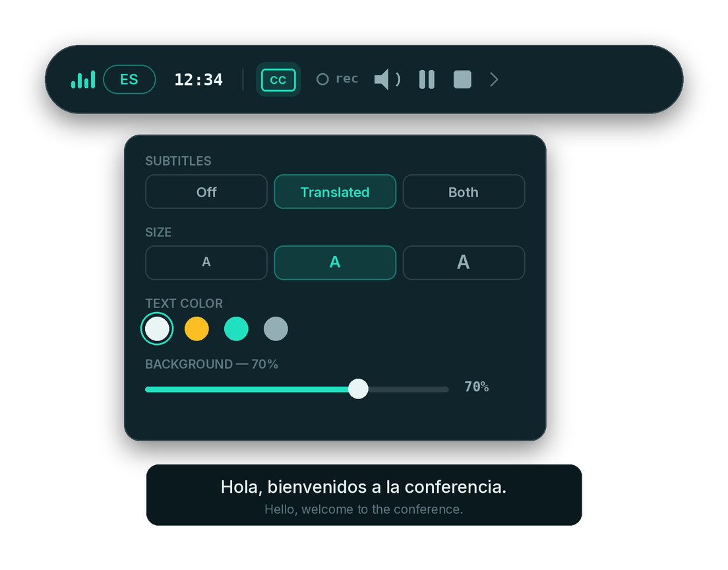Turn subtitles Off
This screenshot has height=570, width=728.
coord(206,192)
